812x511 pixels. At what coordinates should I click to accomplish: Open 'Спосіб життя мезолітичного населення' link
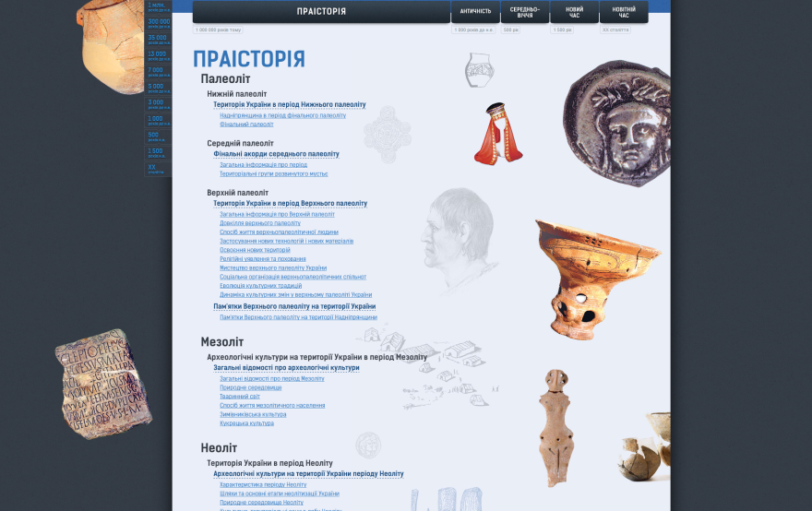[x=272, y=406]
